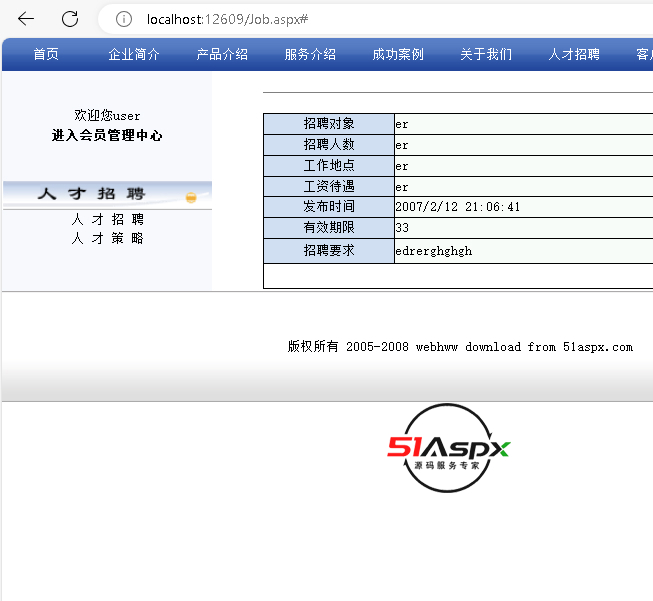Navigate to 成功案例 page
Viewport: 653px width, 601px height.
398,55
